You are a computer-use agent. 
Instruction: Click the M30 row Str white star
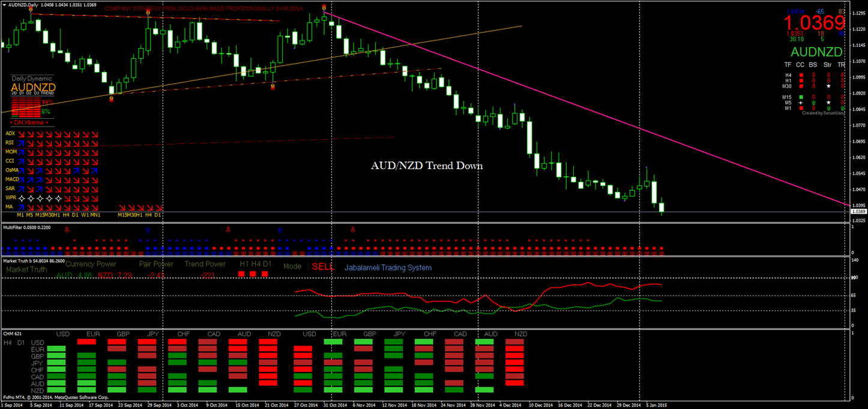[828, 86]
